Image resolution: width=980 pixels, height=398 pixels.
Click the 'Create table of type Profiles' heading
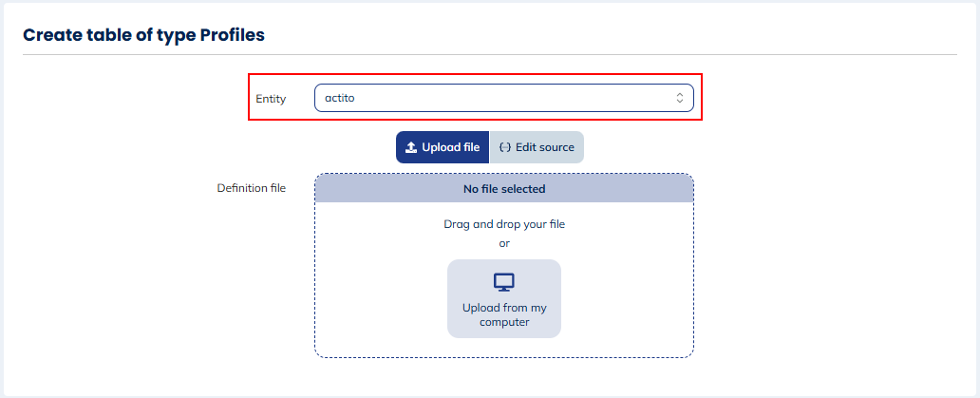click(x=143, y=35)
